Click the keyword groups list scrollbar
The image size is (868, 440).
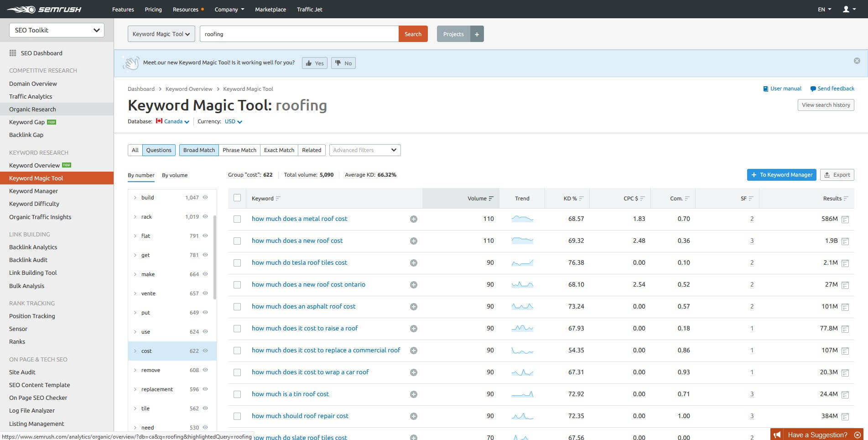215,257
